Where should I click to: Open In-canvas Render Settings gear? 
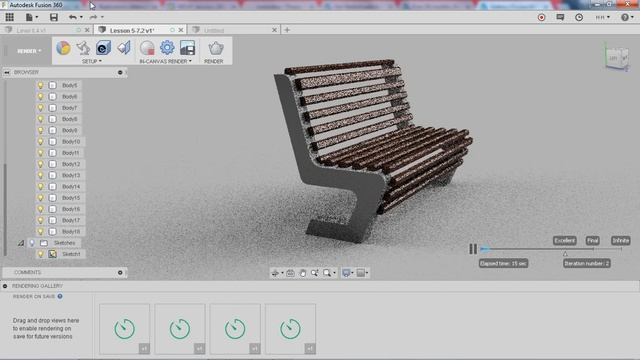pyautogui.click(x=167, y=48)
